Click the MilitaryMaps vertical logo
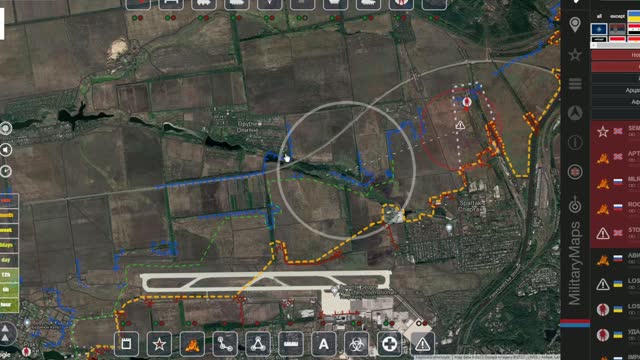 point(575,264)
